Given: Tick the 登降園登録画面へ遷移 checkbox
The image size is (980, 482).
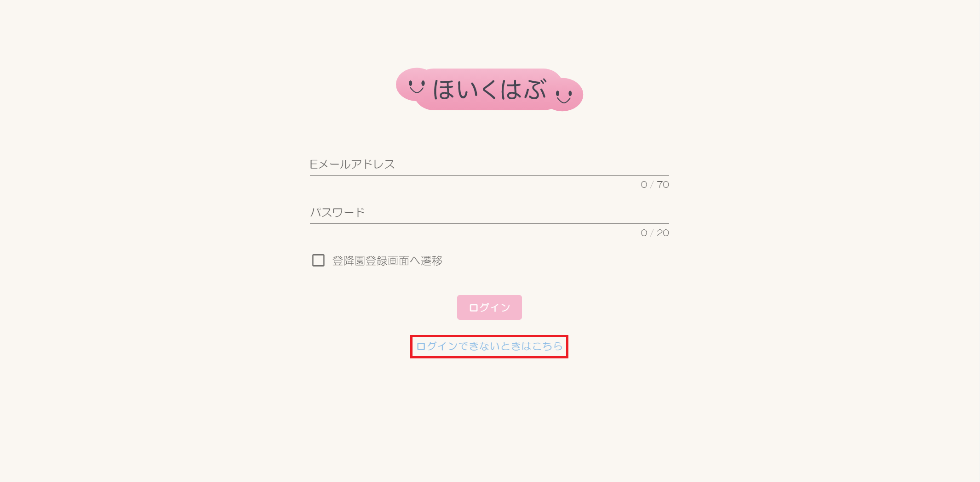Looking at the screenshot, I should 318,261.
